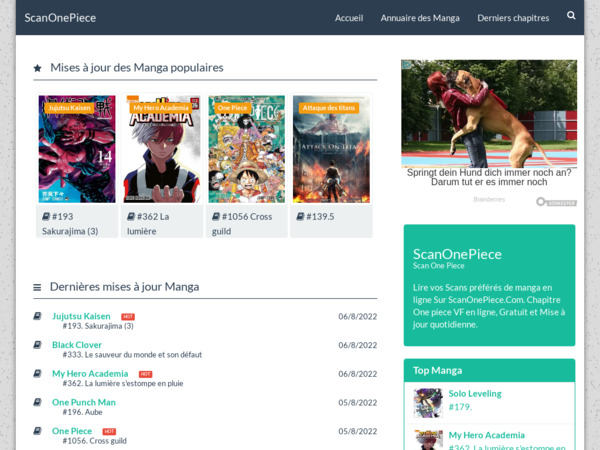Open the Attack on Titan cover thumbnail

331,149
